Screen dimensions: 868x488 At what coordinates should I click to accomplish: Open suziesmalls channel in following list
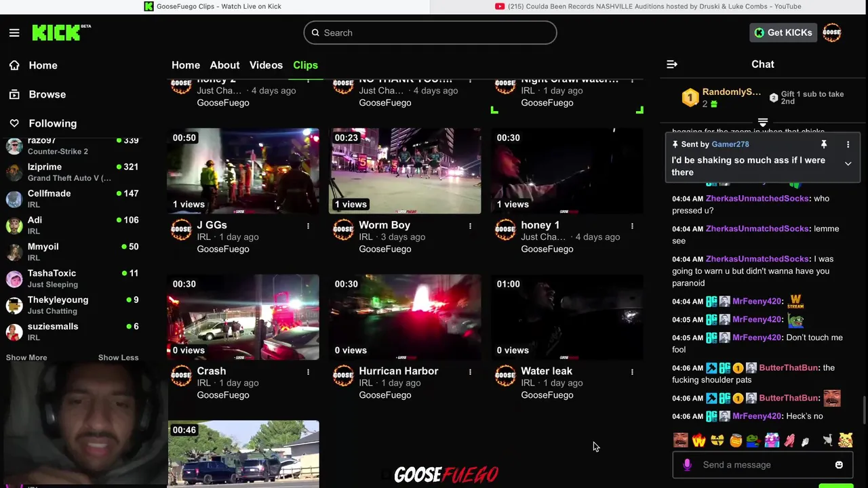73,331
